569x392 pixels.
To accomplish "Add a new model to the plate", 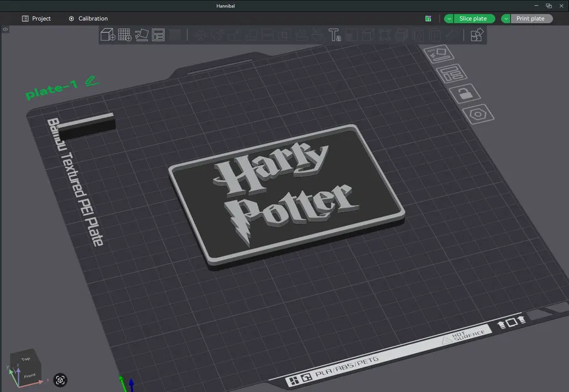I will pos(108,34).
